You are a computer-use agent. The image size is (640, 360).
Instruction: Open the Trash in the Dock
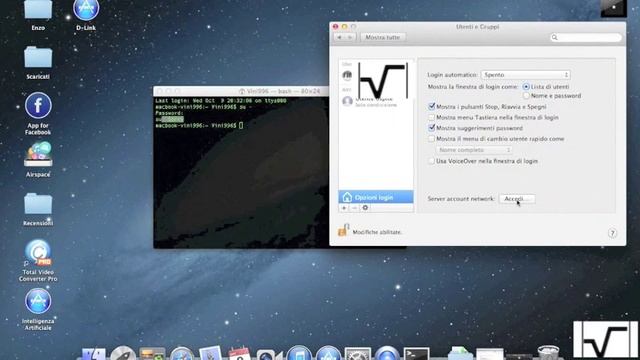548,353
